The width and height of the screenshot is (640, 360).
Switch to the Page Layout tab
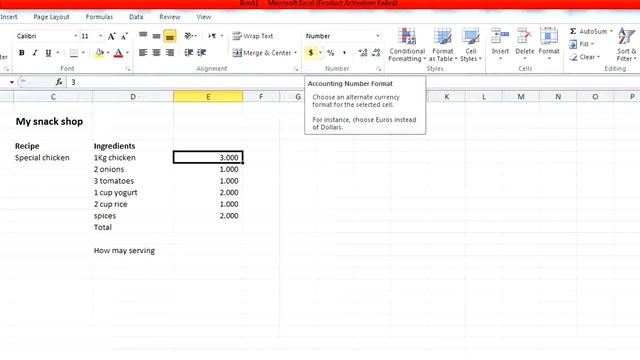[51, 17]
